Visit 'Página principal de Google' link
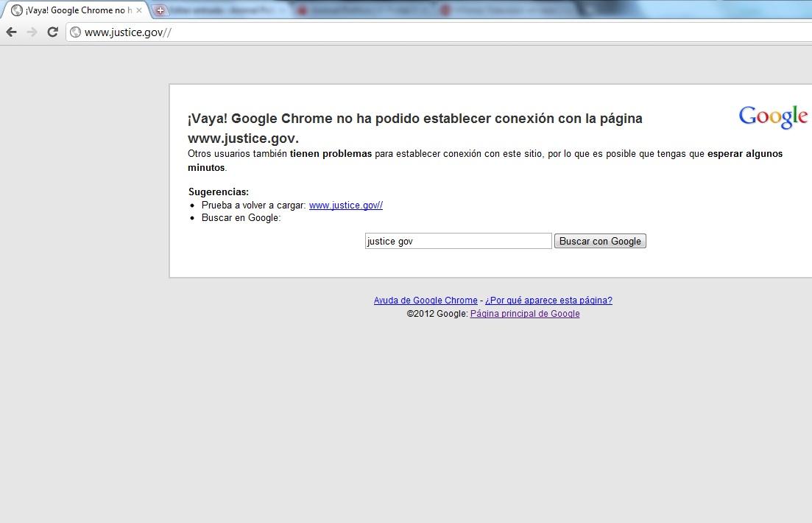Image resolution: width=812 pixels, height=523 pixels. (x=525, y=314)
